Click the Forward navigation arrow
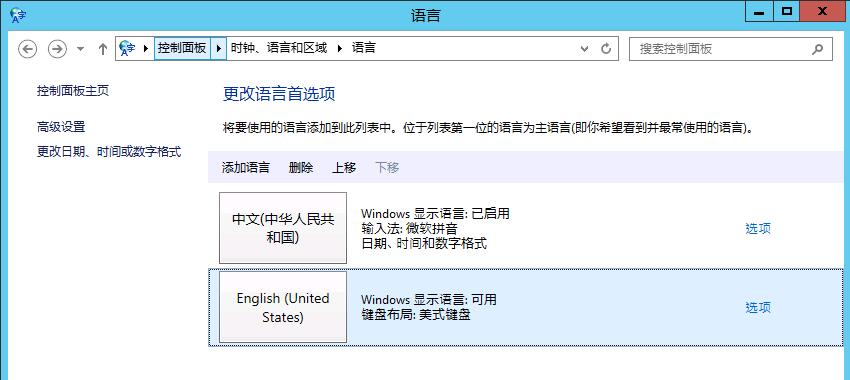Screen dimensions: 850x380 click(57, 49)
